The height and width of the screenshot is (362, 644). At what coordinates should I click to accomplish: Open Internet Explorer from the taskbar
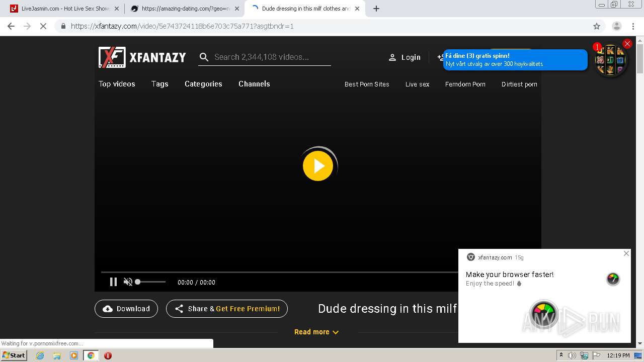point(40,355)
